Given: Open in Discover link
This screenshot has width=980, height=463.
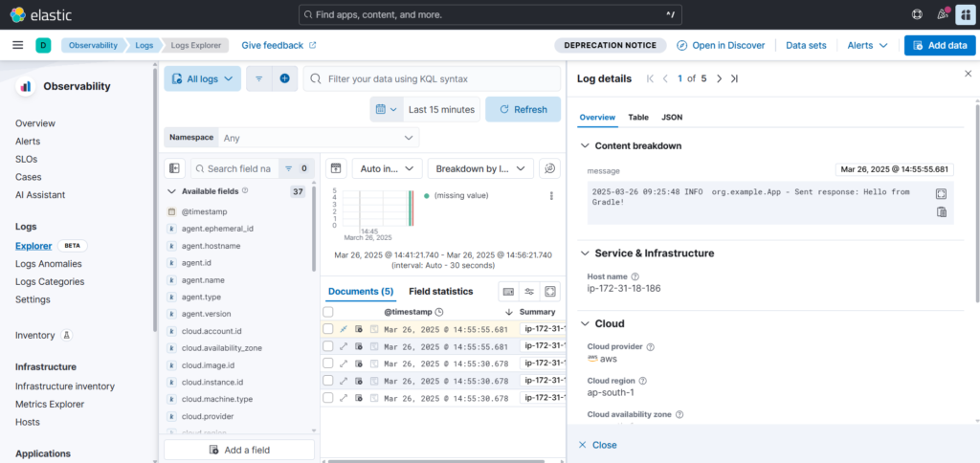Looking at the screenshot, I should [721, 45].
